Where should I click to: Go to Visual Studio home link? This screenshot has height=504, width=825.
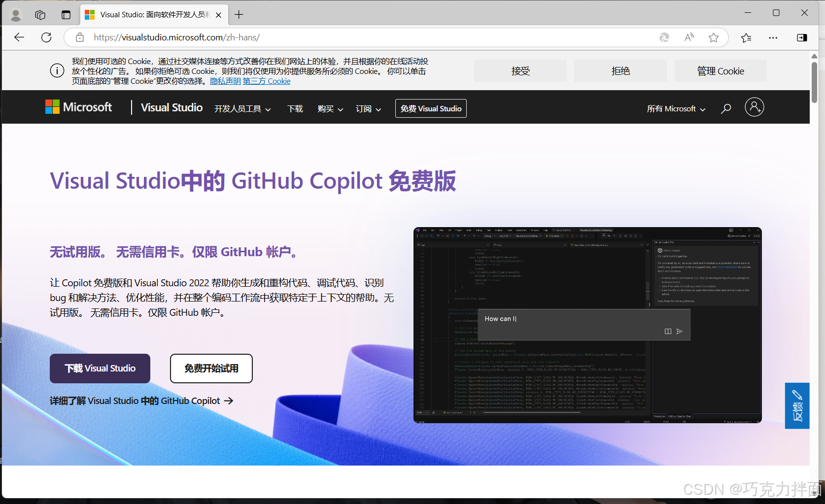coord(172,107)
